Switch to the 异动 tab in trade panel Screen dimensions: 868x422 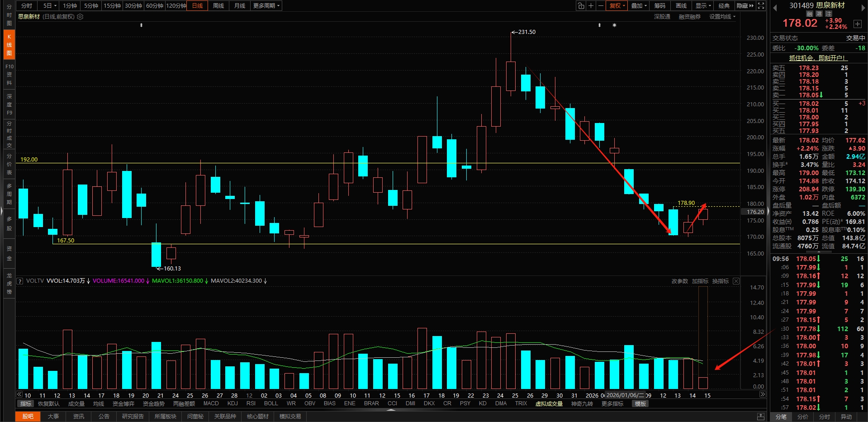coord(846,417)
